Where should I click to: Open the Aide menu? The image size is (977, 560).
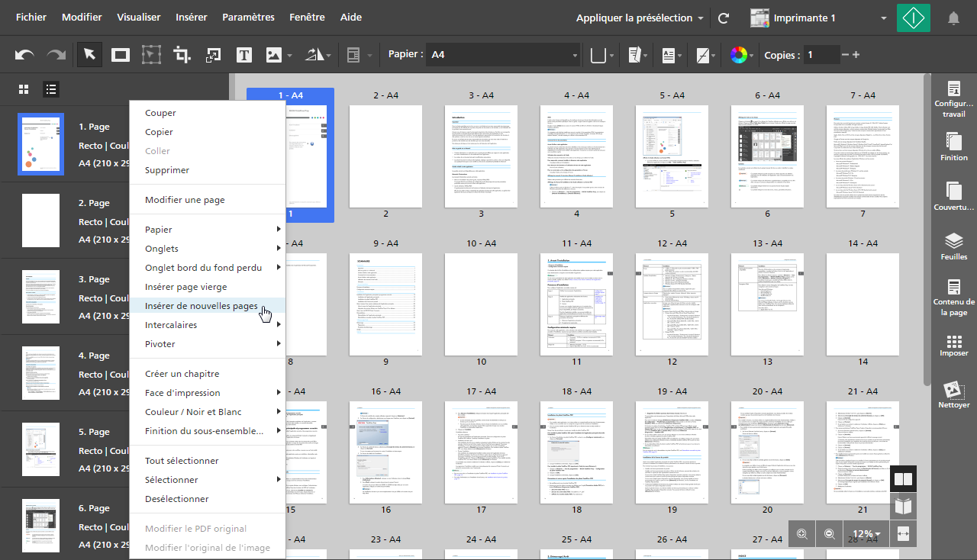coord(351,18)
